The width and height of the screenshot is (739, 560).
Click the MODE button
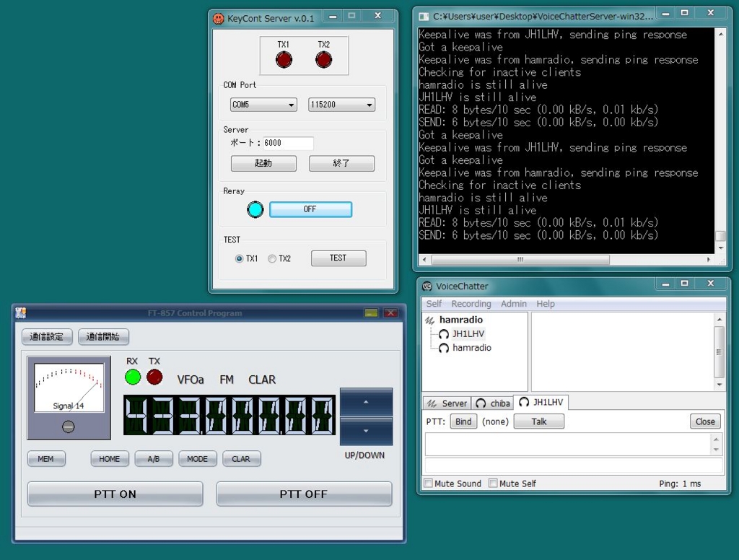point(198,459)
